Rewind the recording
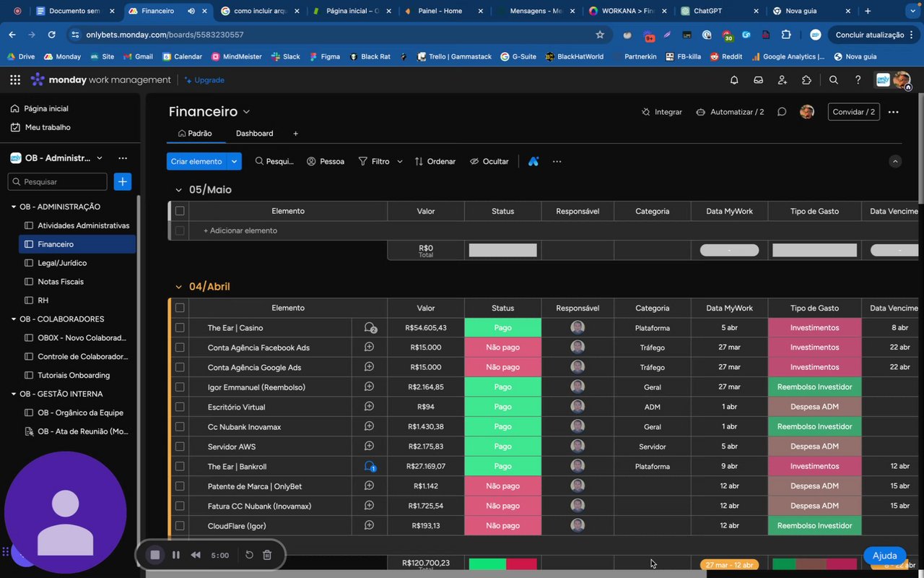This screenshot has height=578, width=924. (196, 555)
